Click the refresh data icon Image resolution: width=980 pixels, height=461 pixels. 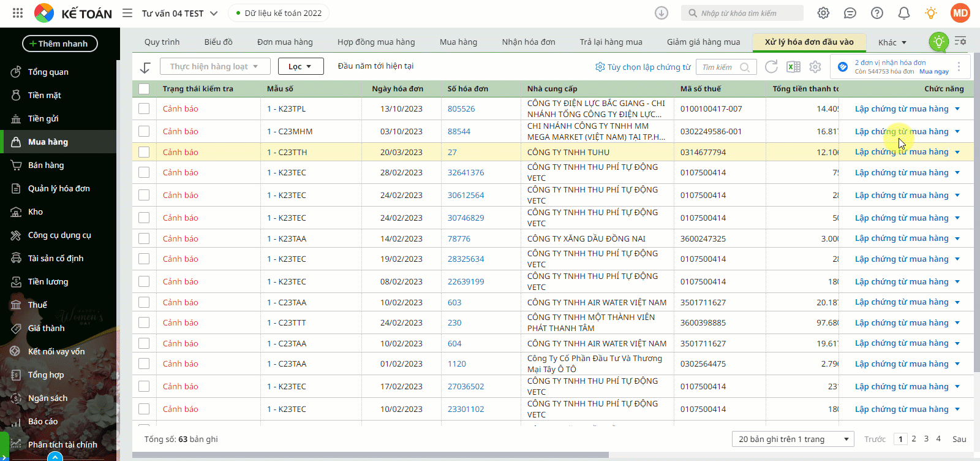pyautogui.click(x=771, y=67)
